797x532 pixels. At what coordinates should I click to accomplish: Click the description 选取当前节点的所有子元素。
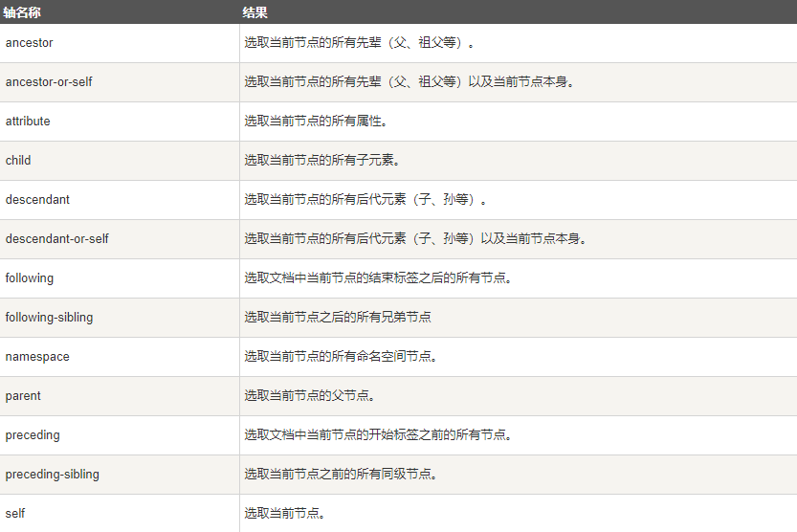tap(321, 161)
